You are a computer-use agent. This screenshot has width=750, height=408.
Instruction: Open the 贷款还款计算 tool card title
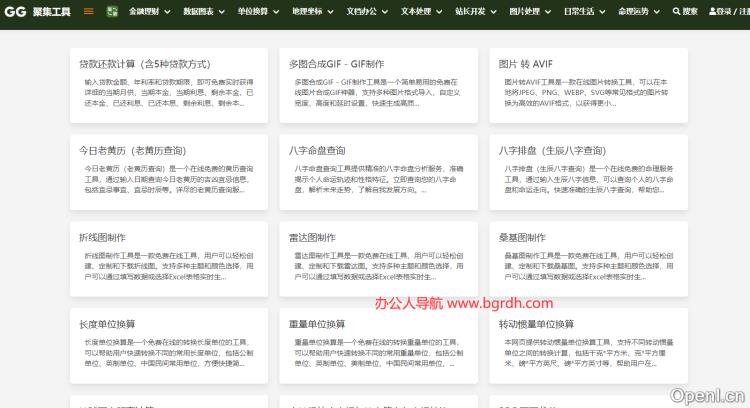pos(145,64)
